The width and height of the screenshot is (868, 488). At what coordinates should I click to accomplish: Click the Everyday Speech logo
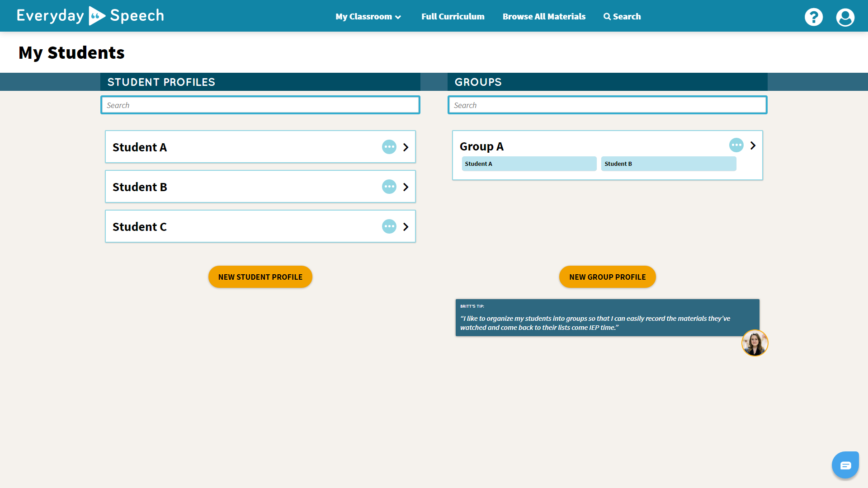coord(90,16)
